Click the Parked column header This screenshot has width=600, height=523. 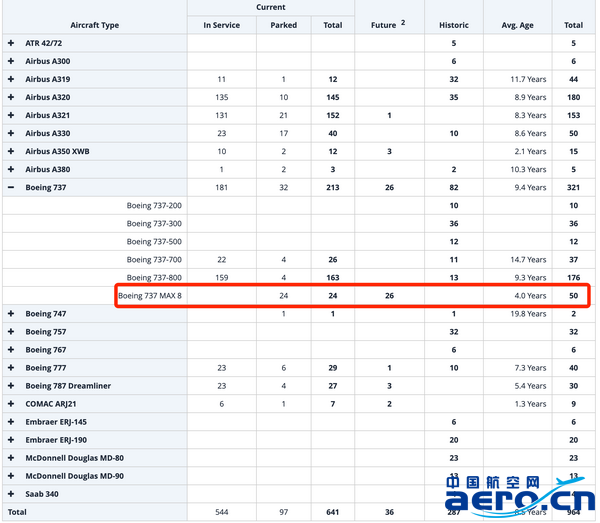point(284,25)
